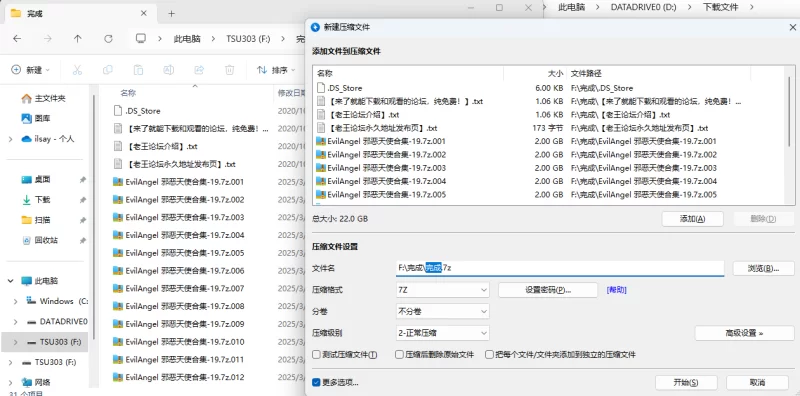Click the Up arrow in the Explorer navigation
Image resolution: width=800 pixels, height=396 pixels.
coord(78,39)
